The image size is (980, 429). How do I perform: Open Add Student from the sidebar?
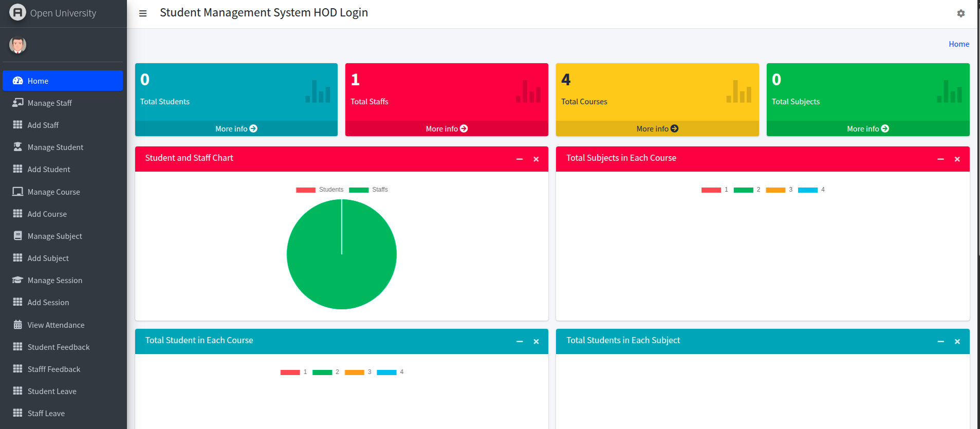pyautogui.click(x=49, y=170)
